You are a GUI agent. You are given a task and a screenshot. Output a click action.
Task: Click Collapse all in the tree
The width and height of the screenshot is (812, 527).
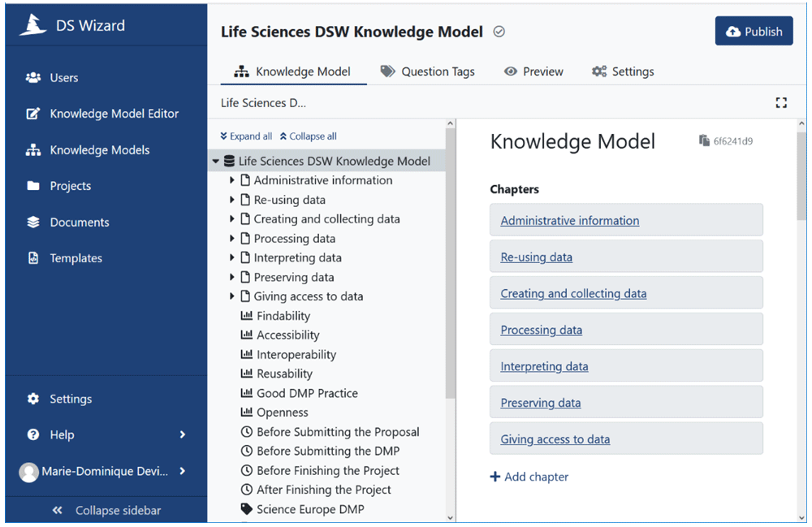[309, 136]
